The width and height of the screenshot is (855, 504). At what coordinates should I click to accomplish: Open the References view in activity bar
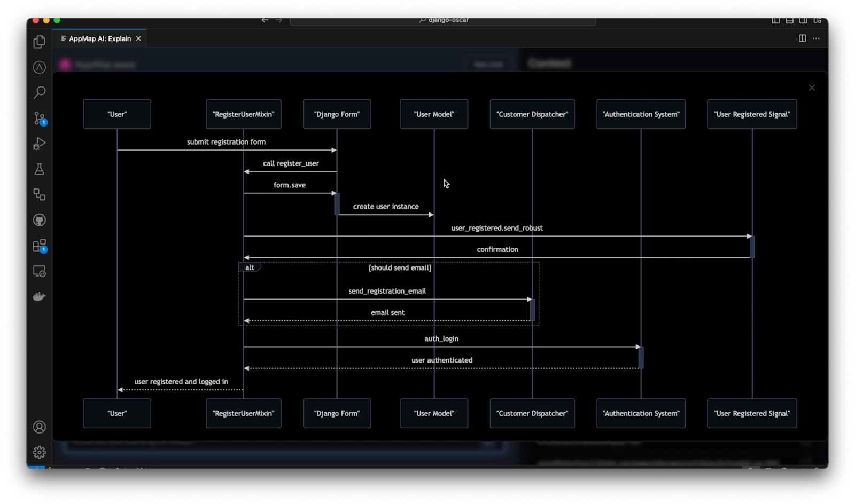coord(39,194)
